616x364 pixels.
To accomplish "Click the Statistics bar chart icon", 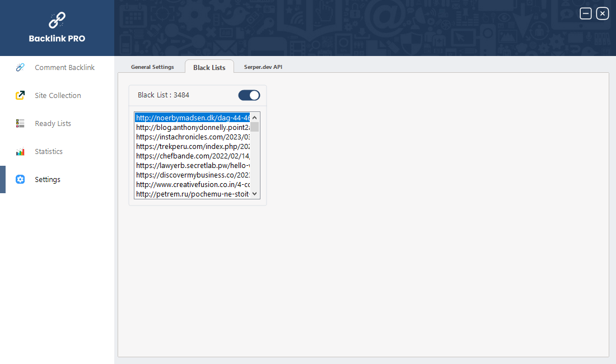I will 20,152.
